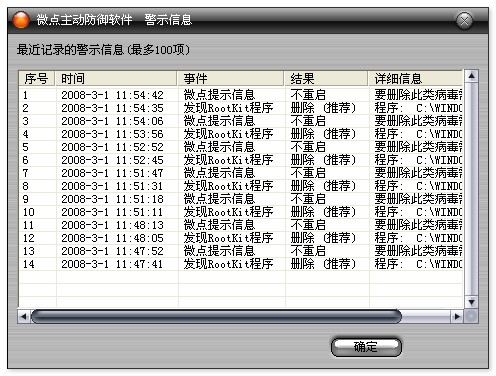Click 微点提示信息 event in row 11
496x376 pixels.
[219, 225]
